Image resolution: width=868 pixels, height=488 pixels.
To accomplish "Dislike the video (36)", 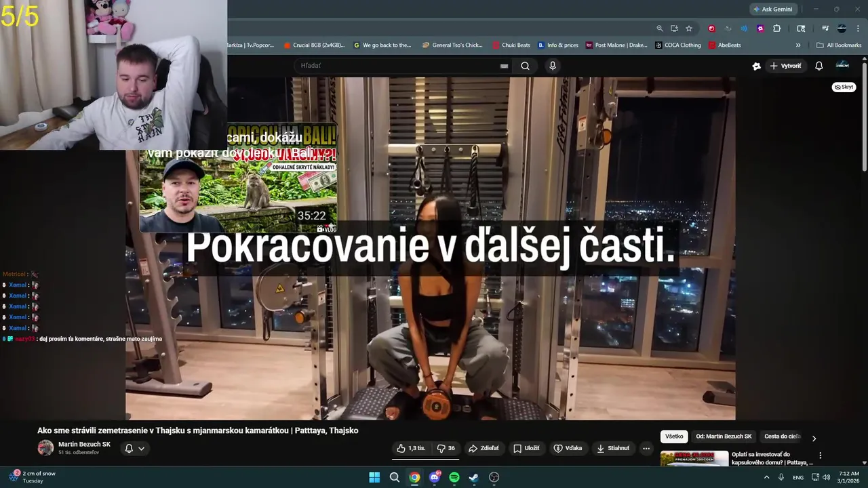I will 446,448.
